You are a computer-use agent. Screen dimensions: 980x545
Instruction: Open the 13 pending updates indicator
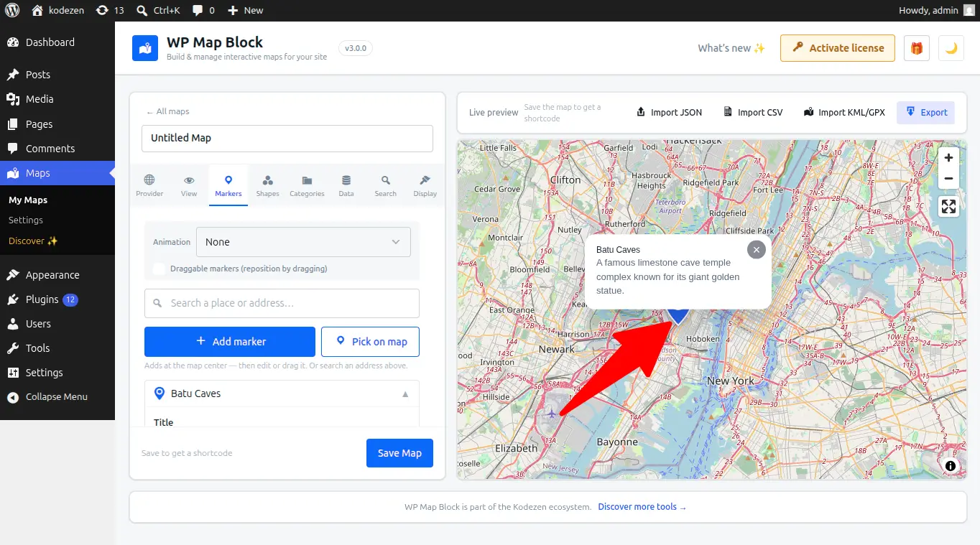click(x=110, y=11)
